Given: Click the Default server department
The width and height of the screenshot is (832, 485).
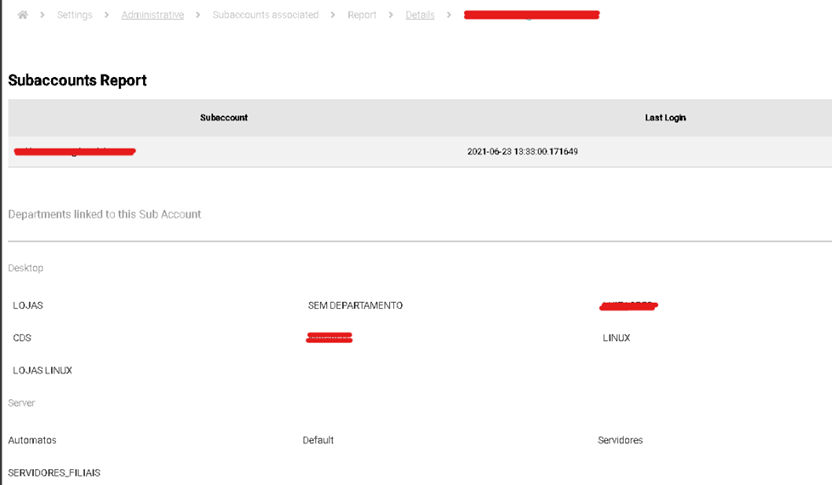Looking at the screenshot, I should (318, 440).
